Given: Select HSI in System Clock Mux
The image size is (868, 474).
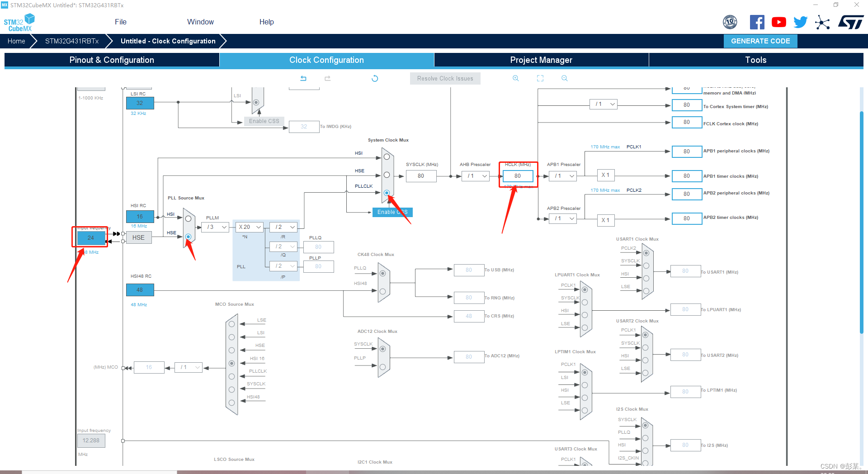Looking at the screenshot, I should point(387,157).
